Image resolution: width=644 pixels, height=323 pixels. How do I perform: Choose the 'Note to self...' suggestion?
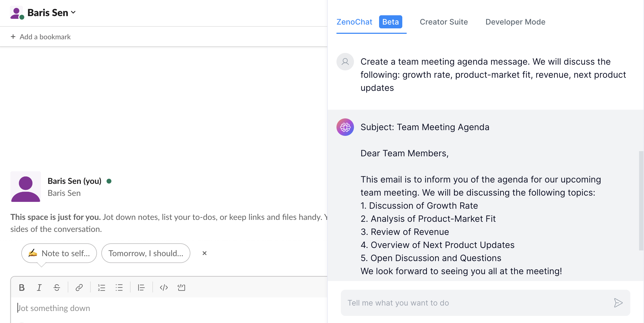pyautogui.click(x=59, y=253)
